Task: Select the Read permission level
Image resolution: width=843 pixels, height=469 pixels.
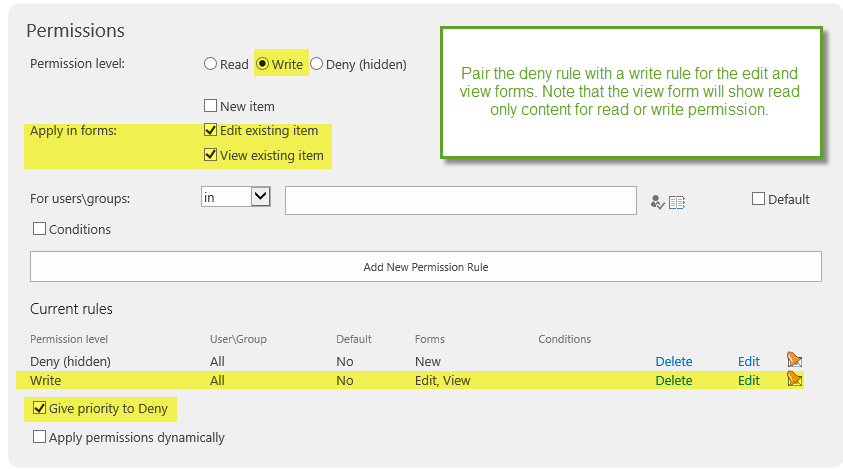Action: 210,64
